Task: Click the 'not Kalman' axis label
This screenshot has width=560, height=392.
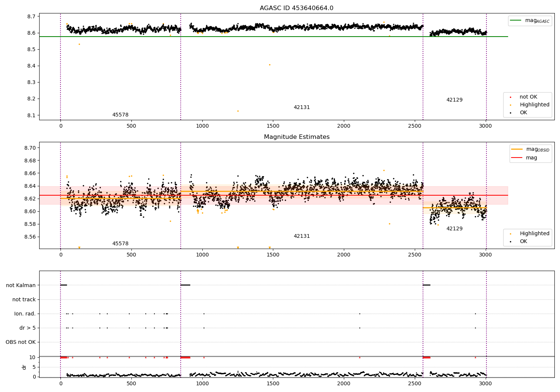Action: point(21,286)
